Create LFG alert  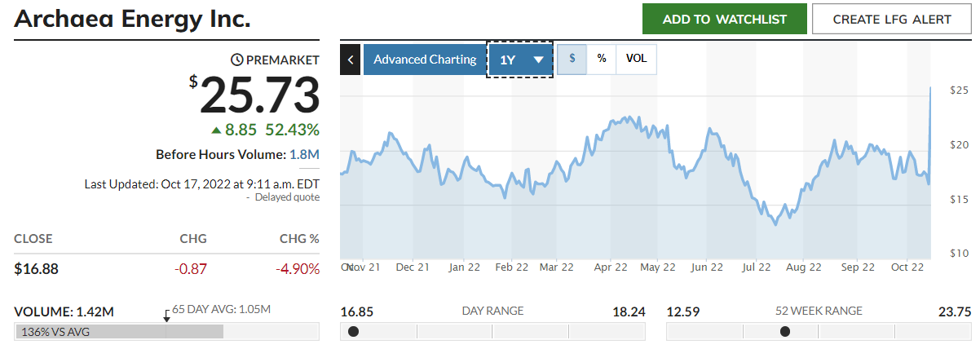(x=892, y=19)
